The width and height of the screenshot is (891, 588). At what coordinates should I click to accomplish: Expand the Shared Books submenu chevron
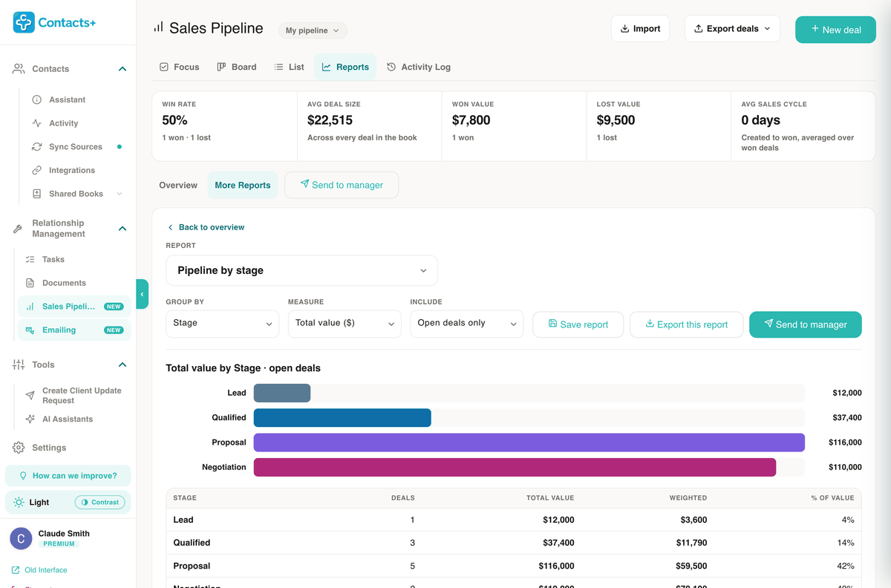[120, 194]
